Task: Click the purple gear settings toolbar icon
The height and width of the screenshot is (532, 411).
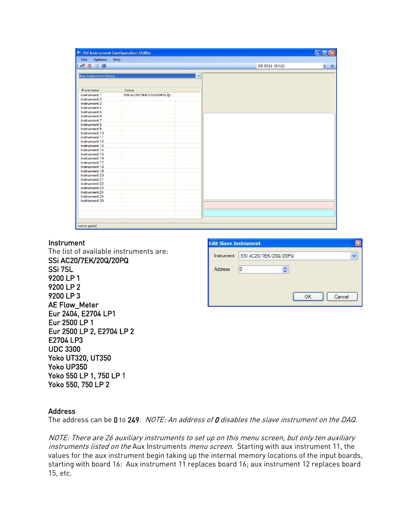Action: pos(104,66)
